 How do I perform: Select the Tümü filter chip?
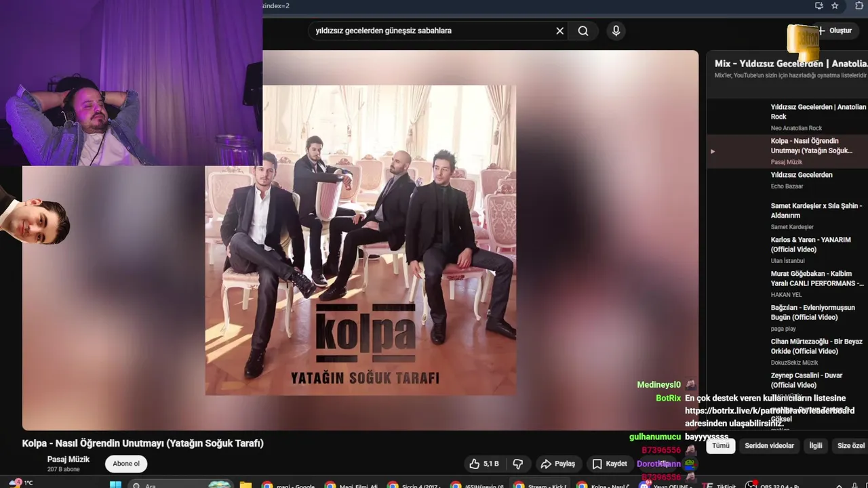pyautogui.click(x=720, y=446)
